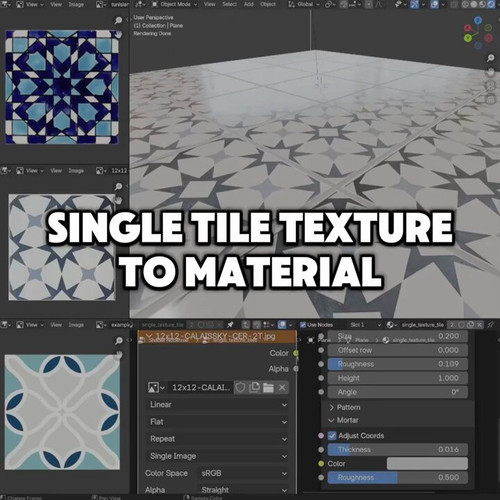Click Mortar Roughness slider 0.500

pyautogui.click(x=398, y=477)
